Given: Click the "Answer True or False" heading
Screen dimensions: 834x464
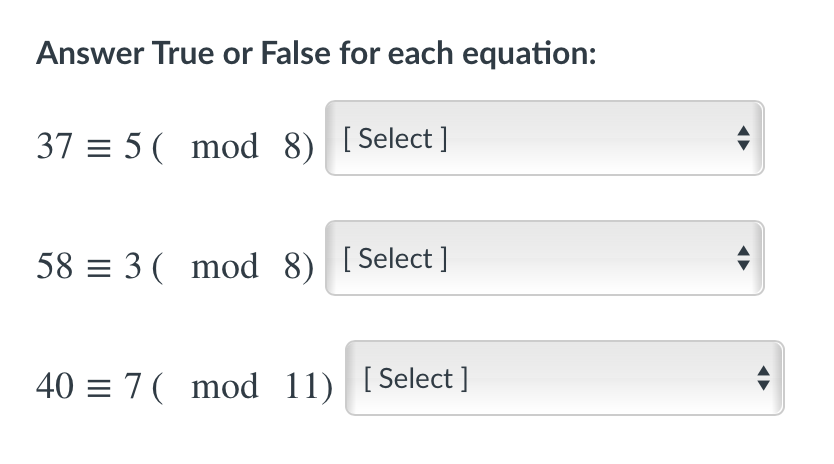Looking at the screenshot, I should tap(316, 53).
